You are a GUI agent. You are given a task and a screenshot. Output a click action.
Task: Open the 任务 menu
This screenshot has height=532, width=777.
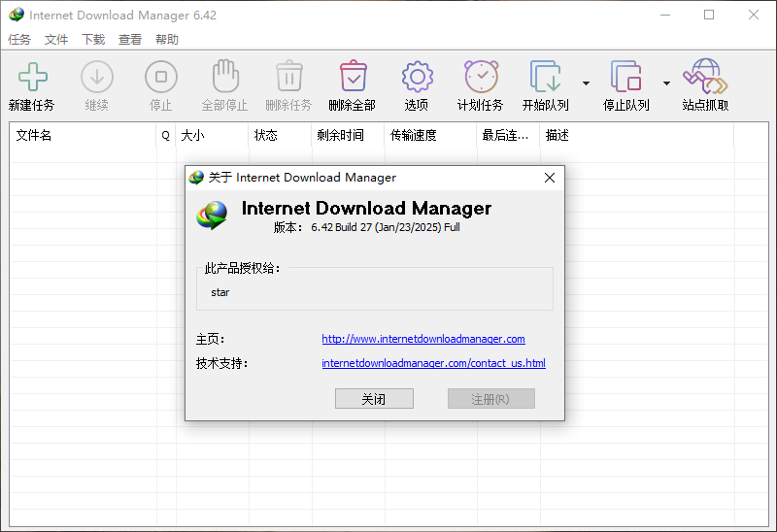click(x=19, y=40)
